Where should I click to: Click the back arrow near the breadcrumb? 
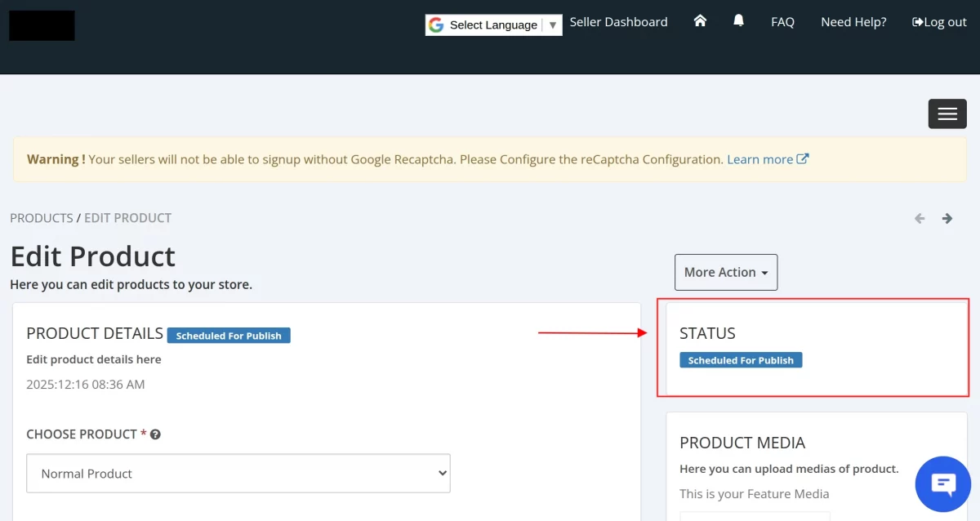pos(919,218)
